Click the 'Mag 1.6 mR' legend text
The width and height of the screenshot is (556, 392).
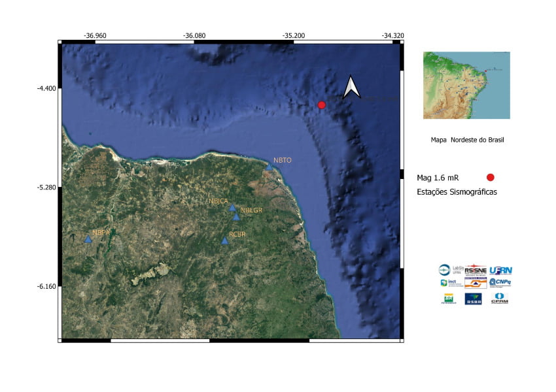pyautogui.click(x=438, y=178)
